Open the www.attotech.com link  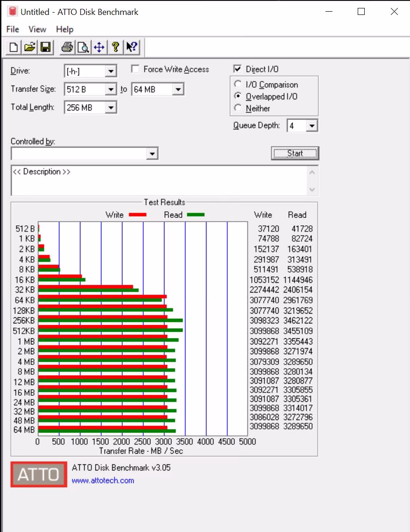pyautogui.click(x=103, y=480)
